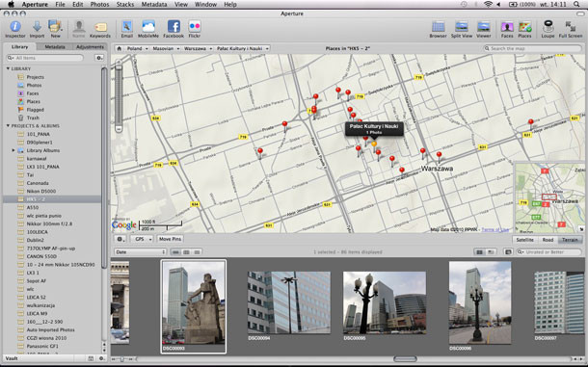Click the Vault button
588x367 pixels.
(x=12, y=358)
